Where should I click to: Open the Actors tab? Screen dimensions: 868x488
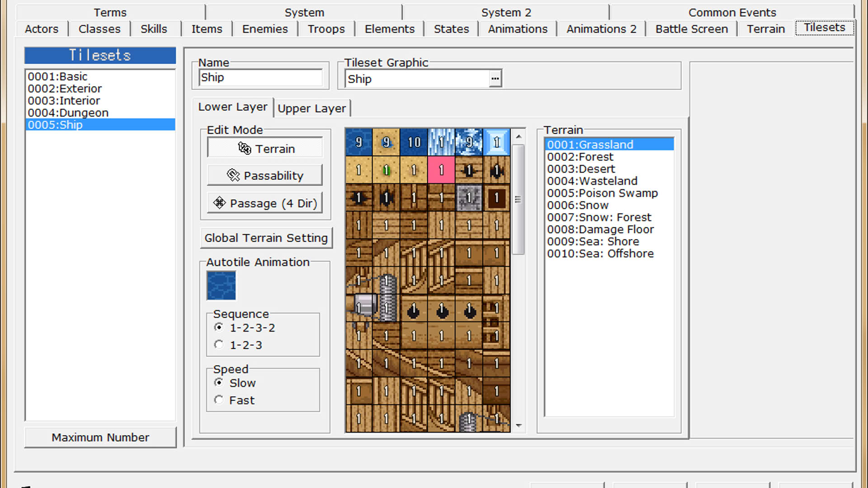click(x=42, y=29)
